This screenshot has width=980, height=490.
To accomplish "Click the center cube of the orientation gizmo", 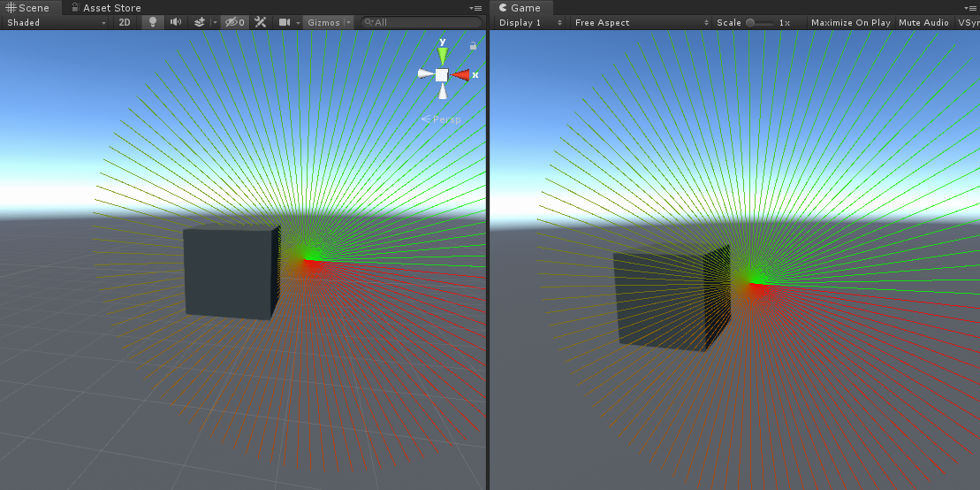I will 442,75.
